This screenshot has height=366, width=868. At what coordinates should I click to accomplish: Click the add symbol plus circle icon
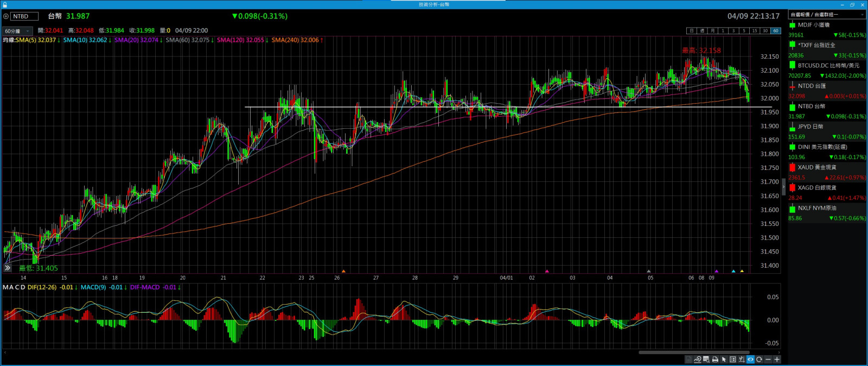[x=6, y=16]
